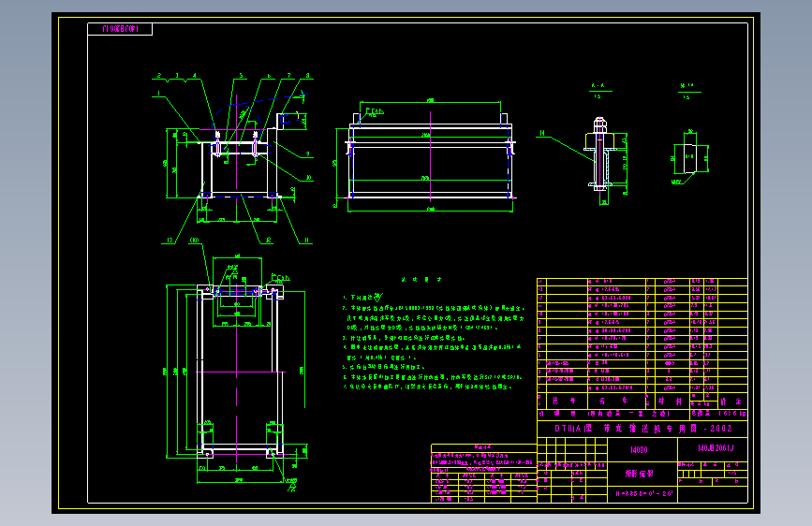Image resolution: width=812 pixels, height=526 pixels.
Task: Select the mirrored label in the top-left box
Action: click(120, 29)
